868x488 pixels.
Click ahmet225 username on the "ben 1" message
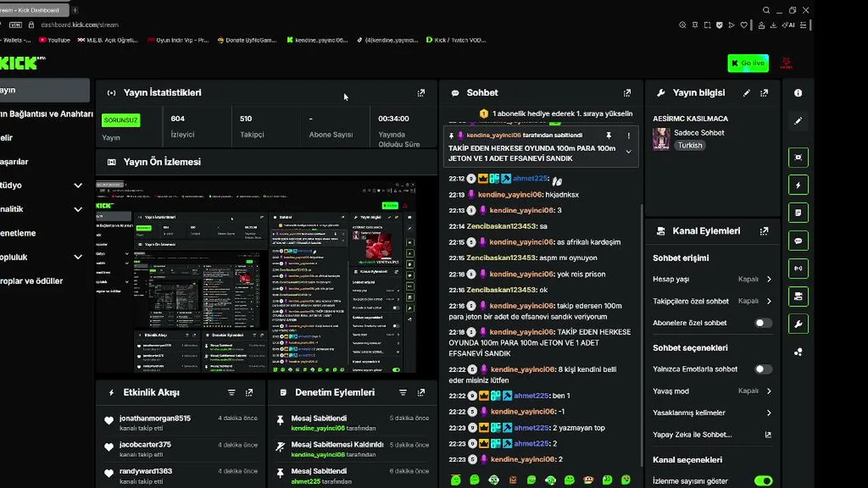pos(531,396)
